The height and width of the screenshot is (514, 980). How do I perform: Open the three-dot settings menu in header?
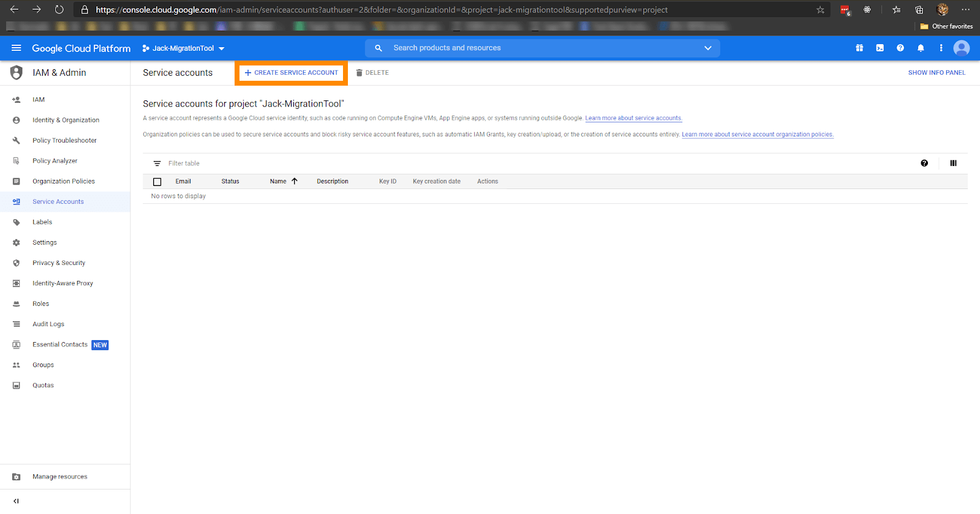941,48
